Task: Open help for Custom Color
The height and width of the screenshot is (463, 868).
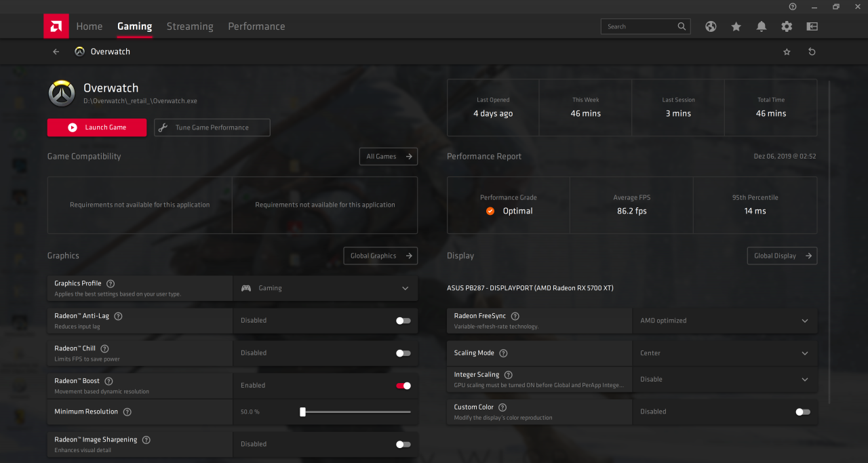Action: pyautogui.click(x=502, y=407)
